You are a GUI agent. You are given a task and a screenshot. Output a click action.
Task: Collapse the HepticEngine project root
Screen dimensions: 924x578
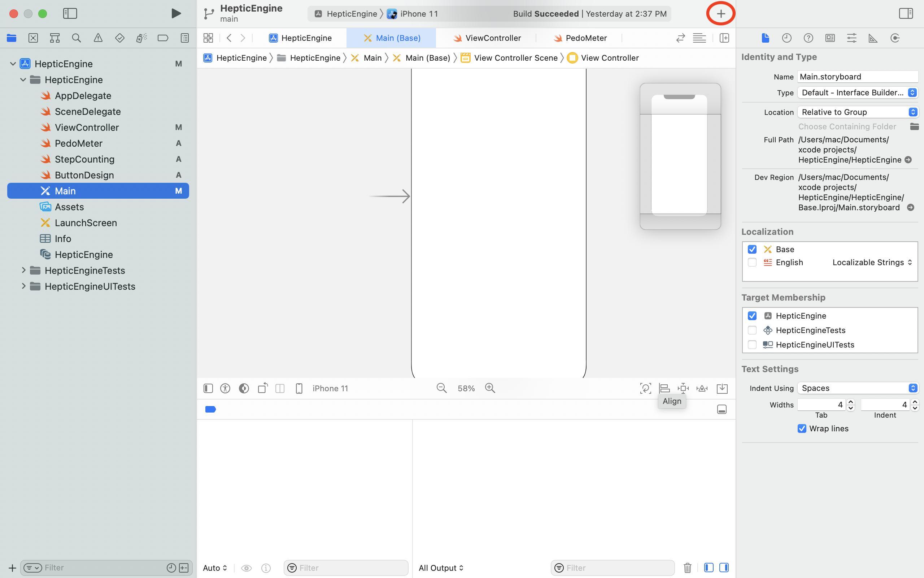point(13,64)
